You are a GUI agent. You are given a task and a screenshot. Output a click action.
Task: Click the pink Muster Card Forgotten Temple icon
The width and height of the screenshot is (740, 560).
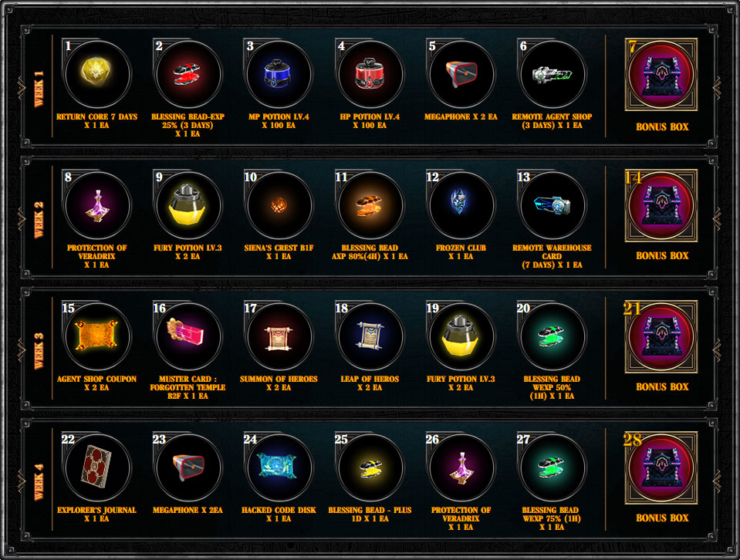click(188, 336)
